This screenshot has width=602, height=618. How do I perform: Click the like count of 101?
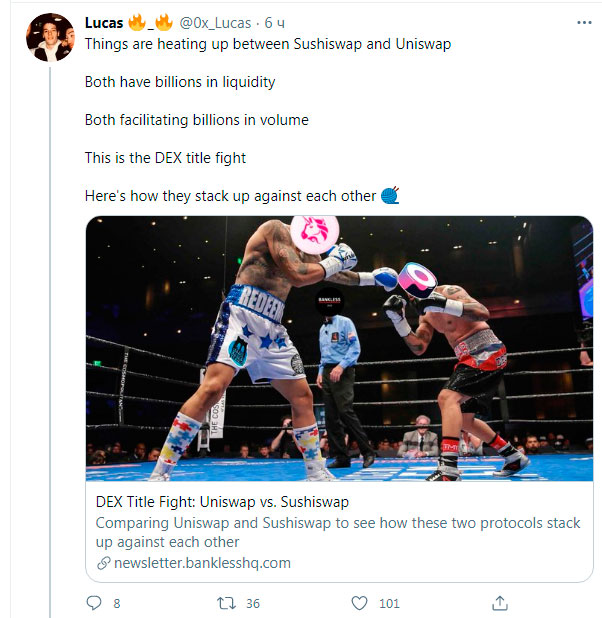tap(390, 603)
